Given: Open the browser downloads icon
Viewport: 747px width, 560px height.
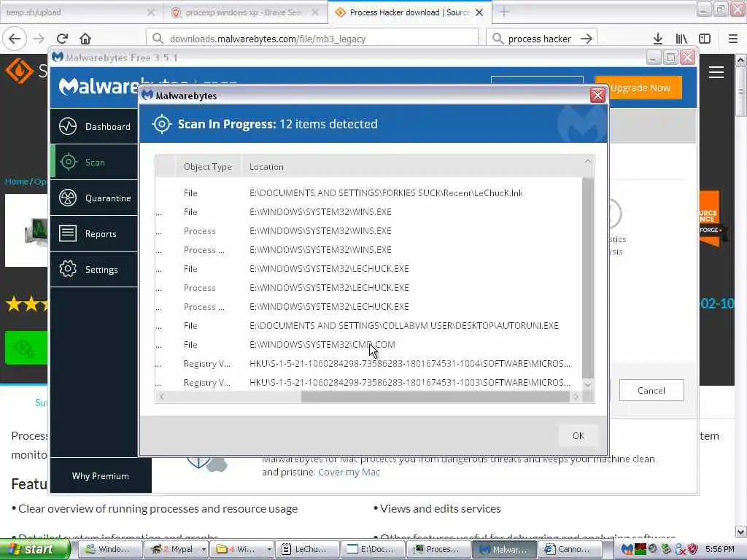Looking at the screenshot, I should point(658,39).
